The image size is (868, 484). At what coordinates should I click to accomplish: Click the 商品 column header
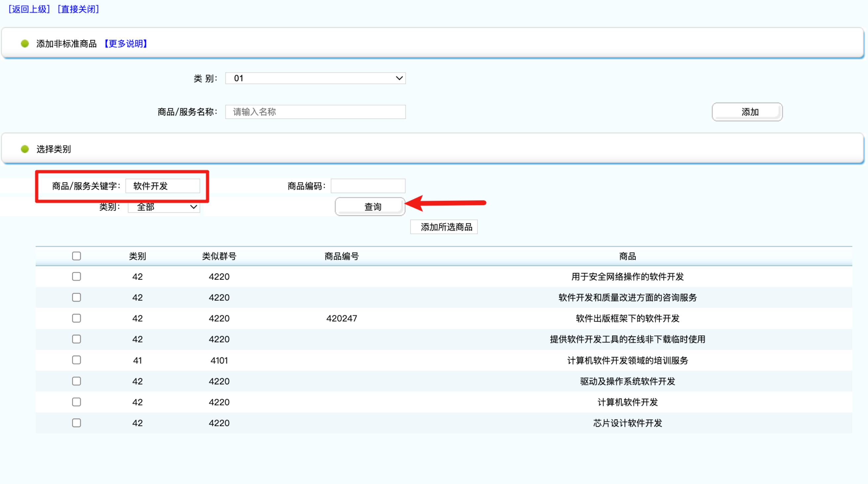click(628, 256)
